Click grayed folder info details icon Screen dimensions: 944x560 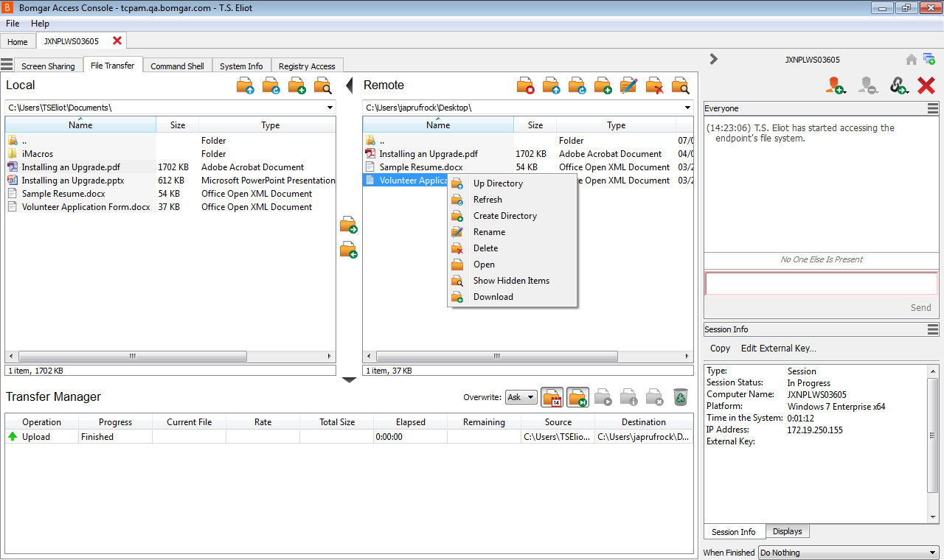(x=629, y=398)
